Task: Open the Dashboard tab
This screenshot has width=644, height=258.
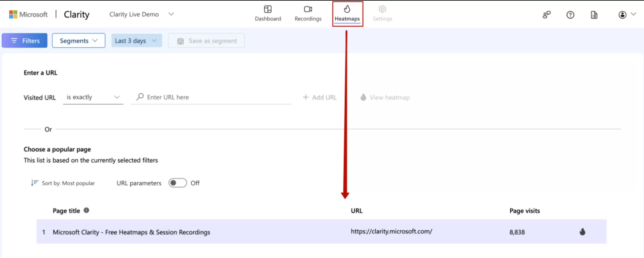Action: pyautogui.click(x=268, y=14)
